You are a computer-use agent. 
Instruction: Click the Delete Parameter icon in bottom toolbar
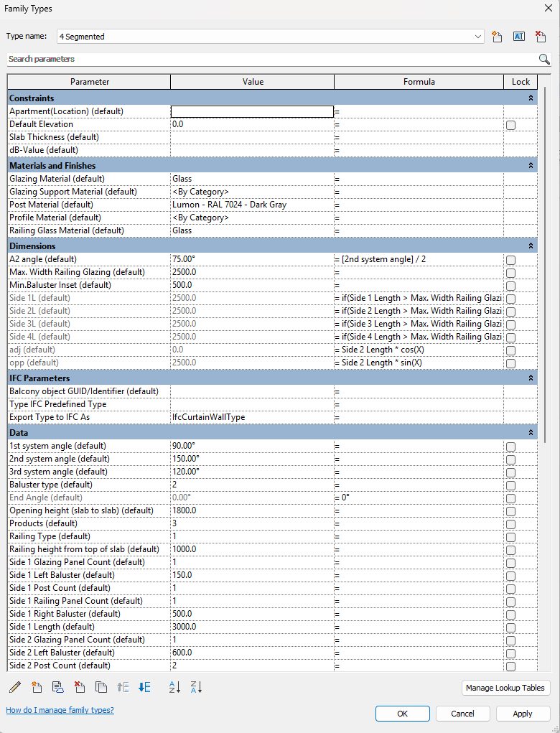(80, 687)
